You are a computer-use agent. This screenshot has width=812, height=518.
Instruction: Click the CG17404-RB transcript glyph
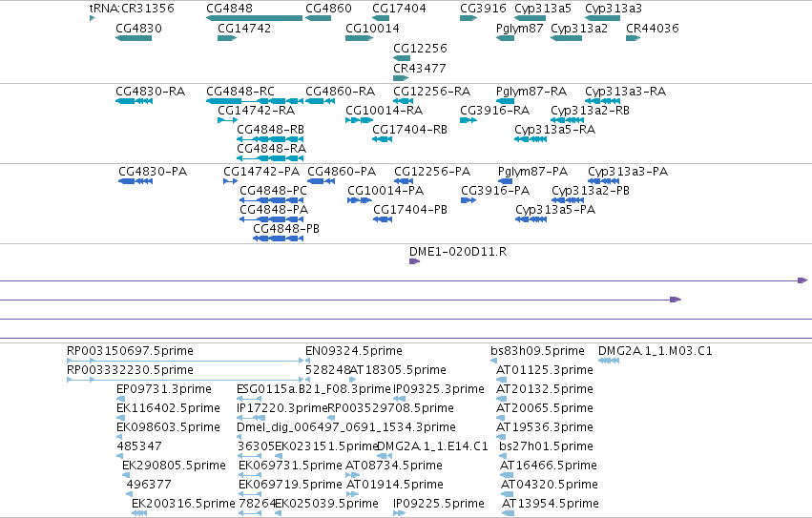(383, 139)
